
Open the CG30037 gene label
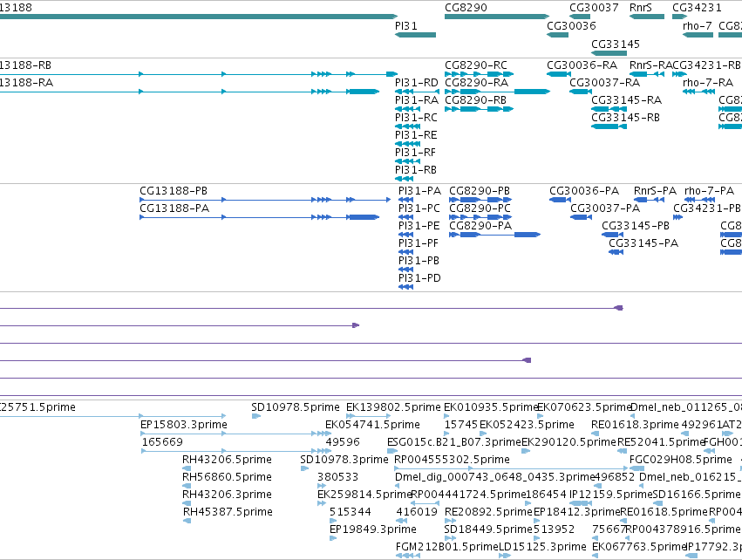point(594,8)
